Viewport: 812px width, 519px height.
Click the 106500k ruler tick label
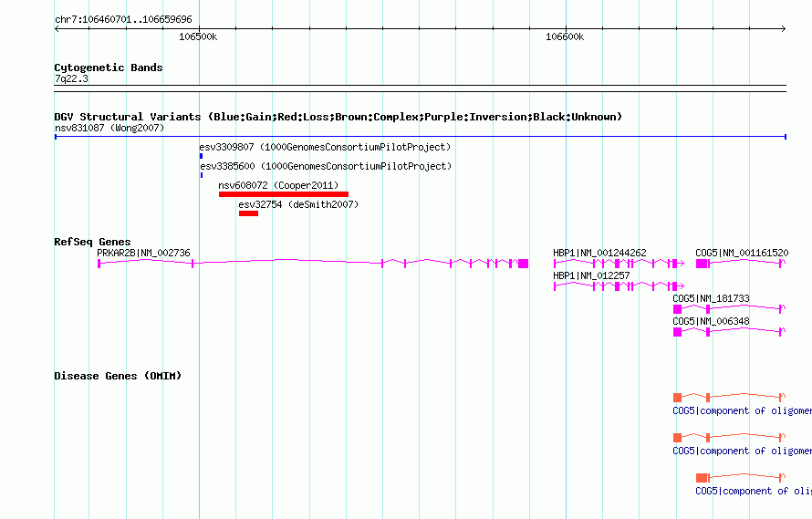[198, 36]
